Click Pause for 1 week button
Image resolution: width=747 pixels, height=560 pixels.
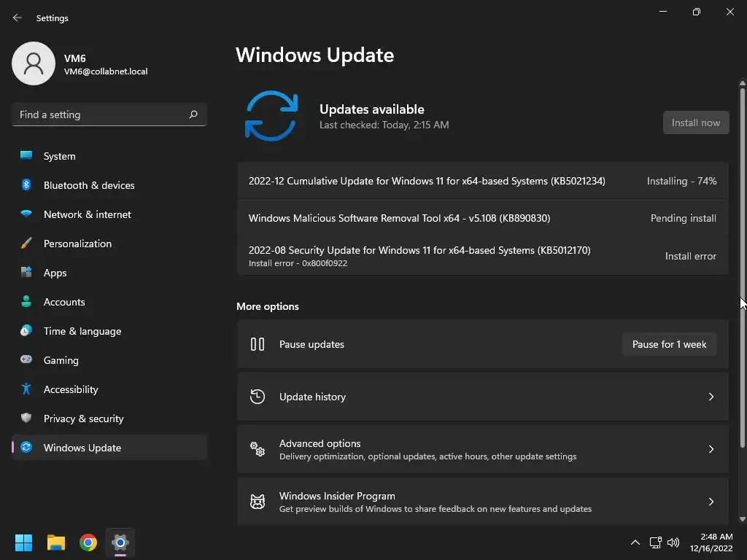pyautogui.click(x=670, y=344)
